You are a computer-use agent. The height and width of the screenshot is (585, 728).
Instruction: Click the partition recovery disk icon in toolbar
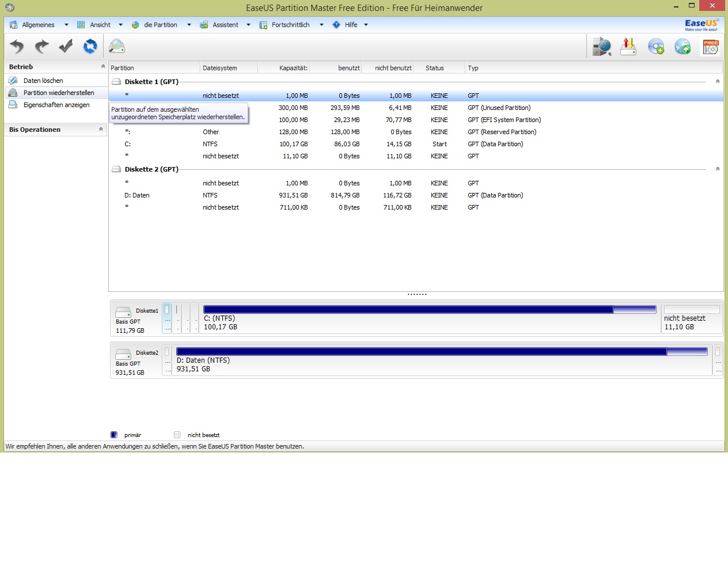pyautogui.click(x=117, y=46)
